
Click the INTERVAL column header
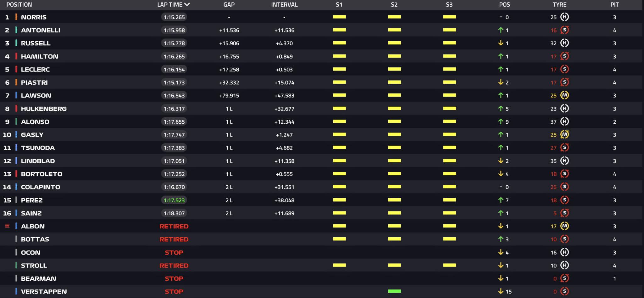284,5
